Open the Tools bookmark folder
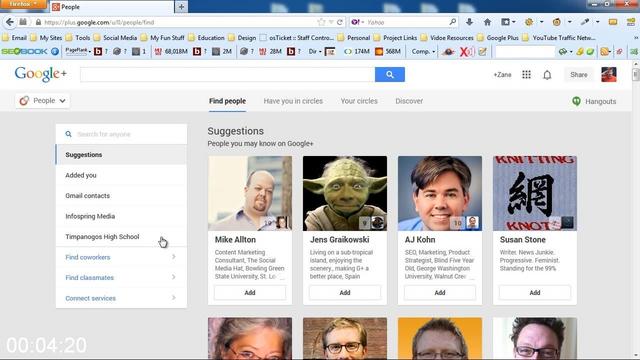The height and width of the screenshot is (360, 640). point(78,38)
